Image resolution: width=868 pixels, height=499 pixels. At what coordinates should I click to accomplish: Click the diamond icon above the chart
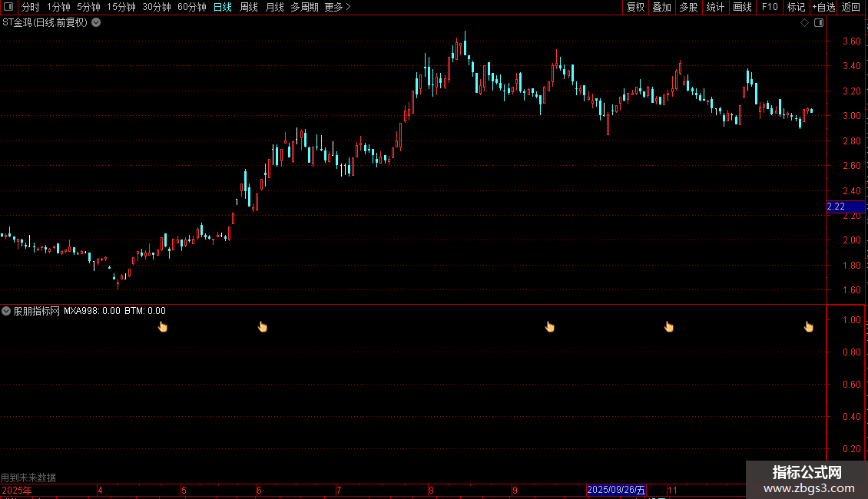pyautogui.click(x=804, y=23)
